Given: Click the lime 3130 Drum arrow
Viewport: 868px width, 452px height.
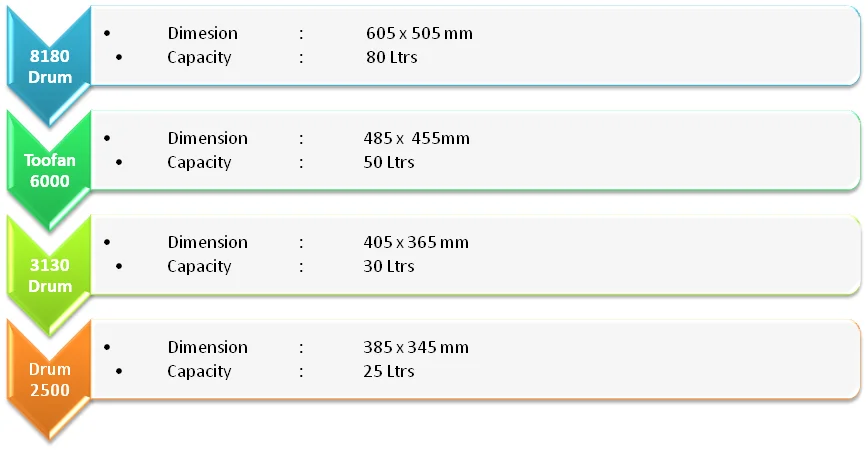Looking at the screenshot, I should (50, 275).
